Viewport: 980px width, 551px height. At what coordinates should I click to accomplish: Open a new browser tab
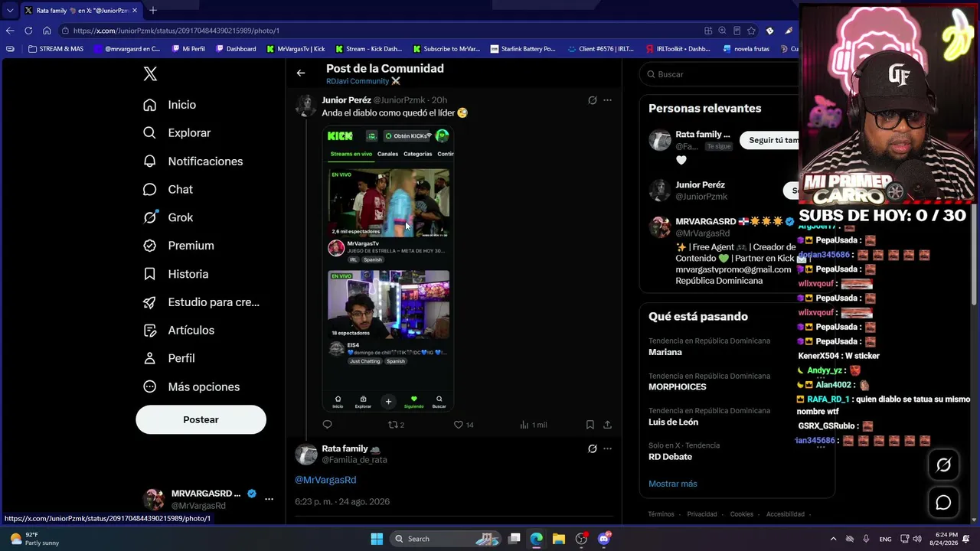(x=153, y=11)
